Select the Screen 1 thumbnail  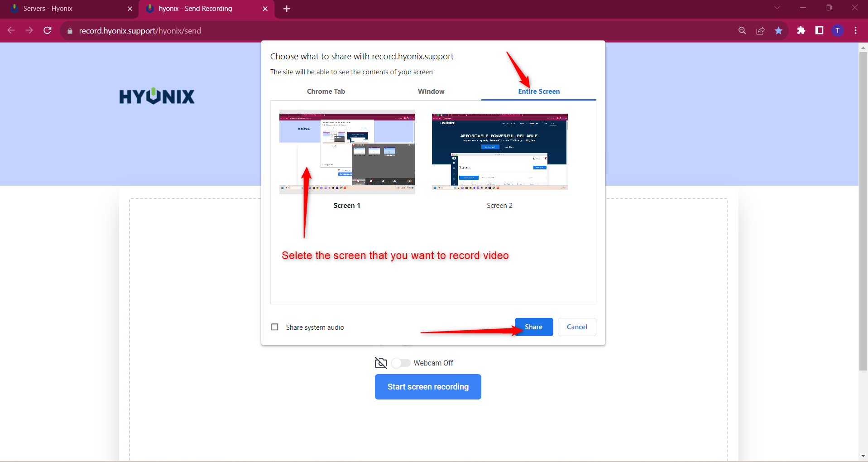click(x=347, y=151)
